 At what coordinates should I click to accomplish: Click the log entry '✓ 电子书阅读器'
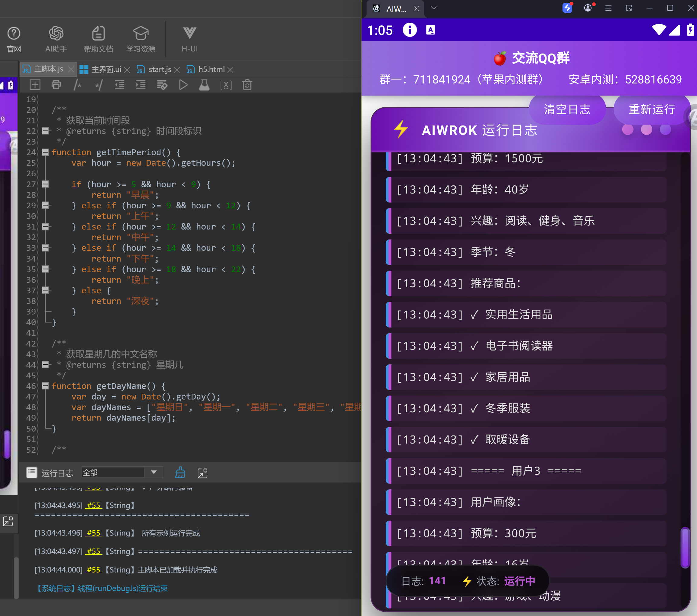pyautogui.click(x=526, y=346)
